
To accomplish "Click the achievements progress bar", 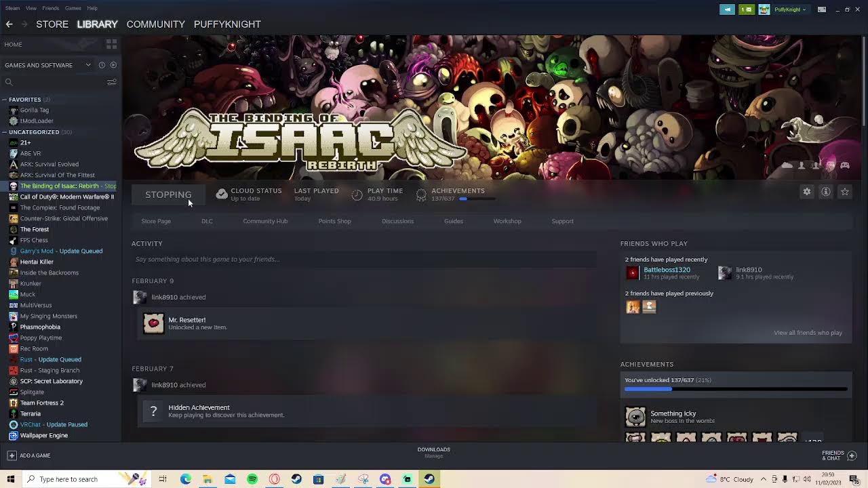I will pos(736,389).
